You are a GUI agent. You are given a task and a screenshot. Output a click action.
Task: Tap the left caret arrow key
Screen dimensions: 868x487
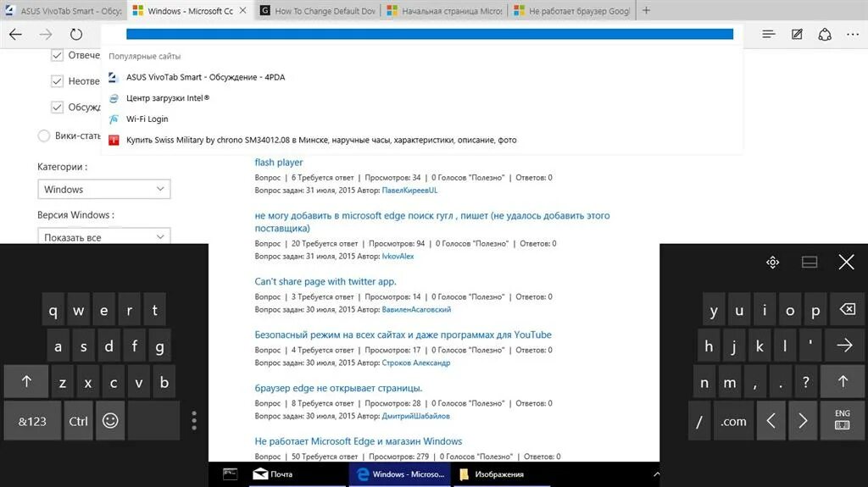[x=771, y=421]
